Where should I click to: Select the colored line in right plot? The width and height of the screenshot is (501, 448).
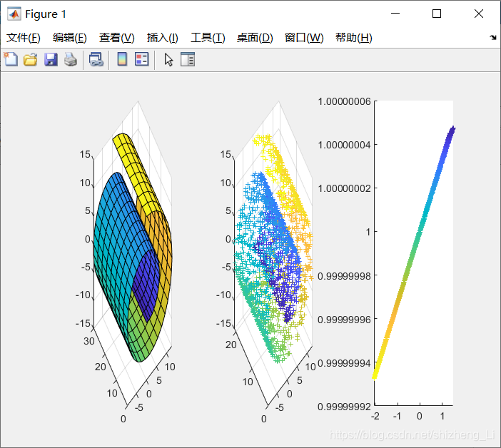414,253
